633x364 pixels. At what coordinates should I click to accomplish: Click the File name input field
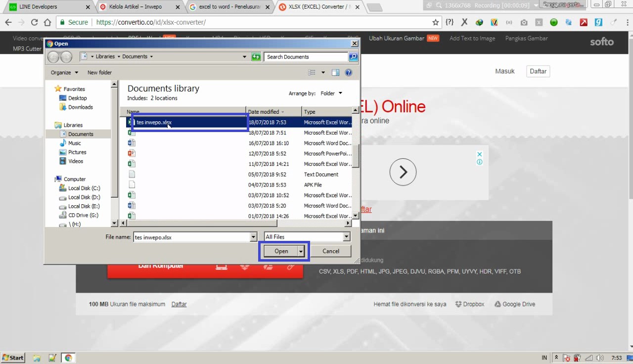192,237
